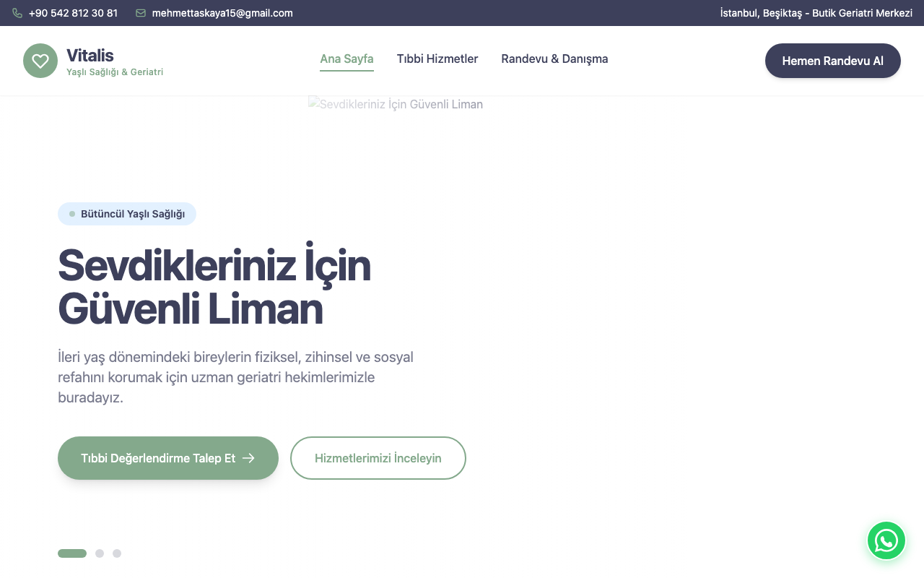Screen dimensions: 924x578
Task: Open the WhatsApp chat floating button
Action: click(x=886, y=540)
